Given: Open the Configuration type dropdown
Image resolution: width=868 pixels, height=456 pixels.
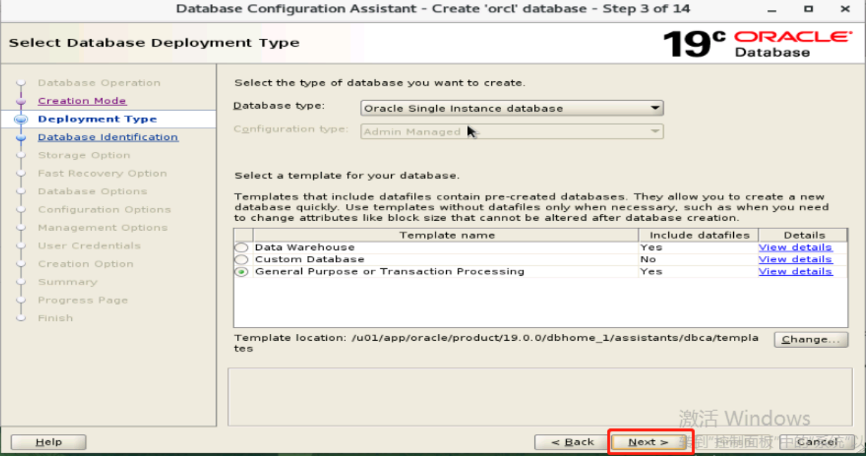Looking at the screenshot, I should coord(512,131).
